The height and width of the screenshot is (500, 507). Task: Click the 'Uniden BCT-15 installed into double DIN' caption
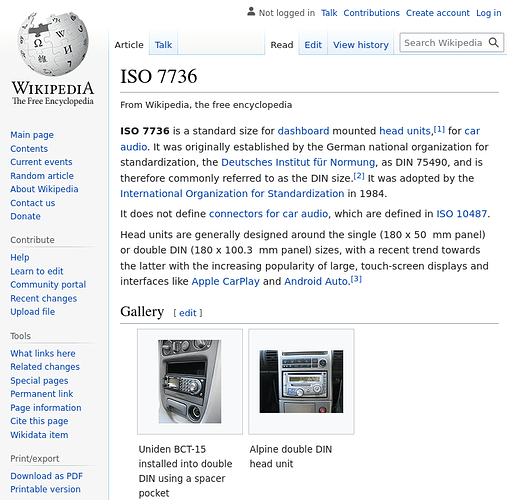click(x=185, y=471)
